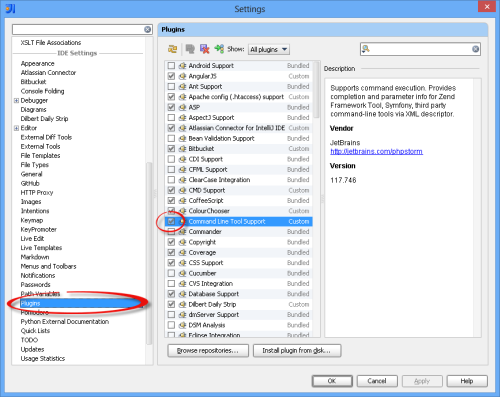
Task: Click the plugin icon beside CVS Integration
Action: 182,284
